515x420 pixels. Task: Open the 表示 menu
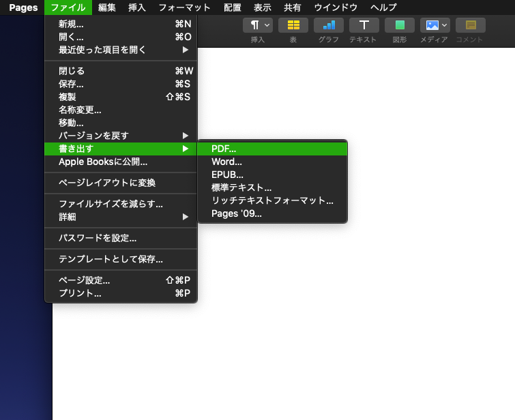click(x=263, y=7)
